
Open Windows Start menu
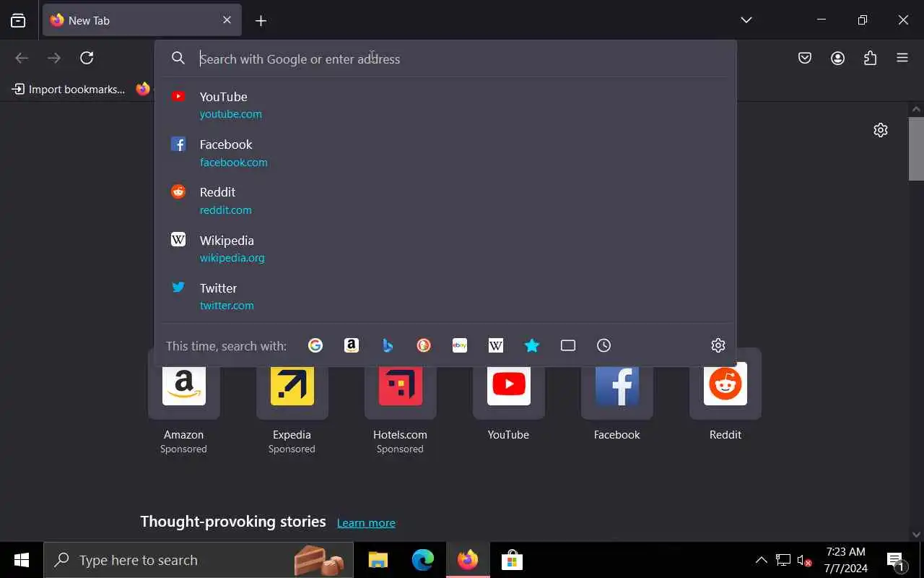[x=22, y=560]
